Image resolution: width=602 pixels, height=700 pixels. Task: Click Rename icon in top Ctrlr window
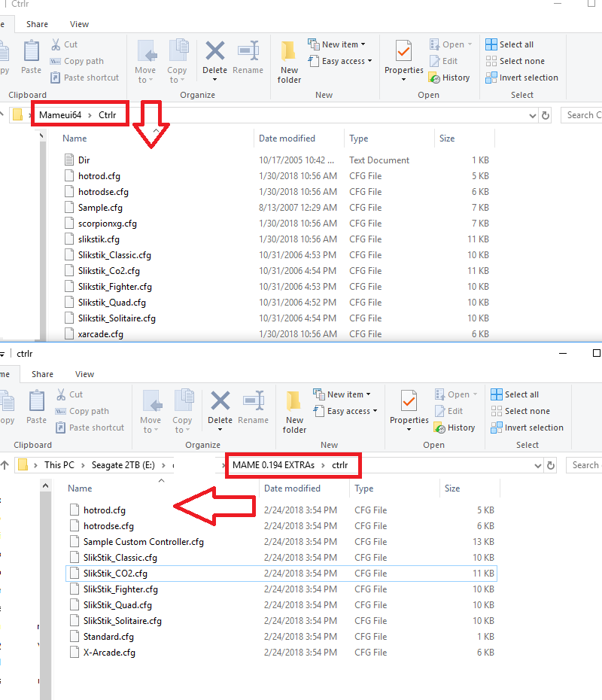[x=248, y=51]
